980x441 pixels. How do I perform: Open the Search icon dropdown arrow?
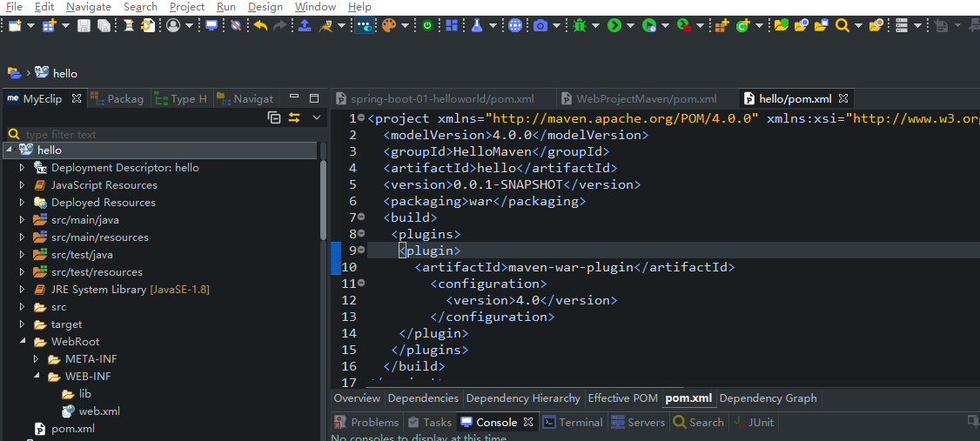pyautogui.click(x=858, y=25)
